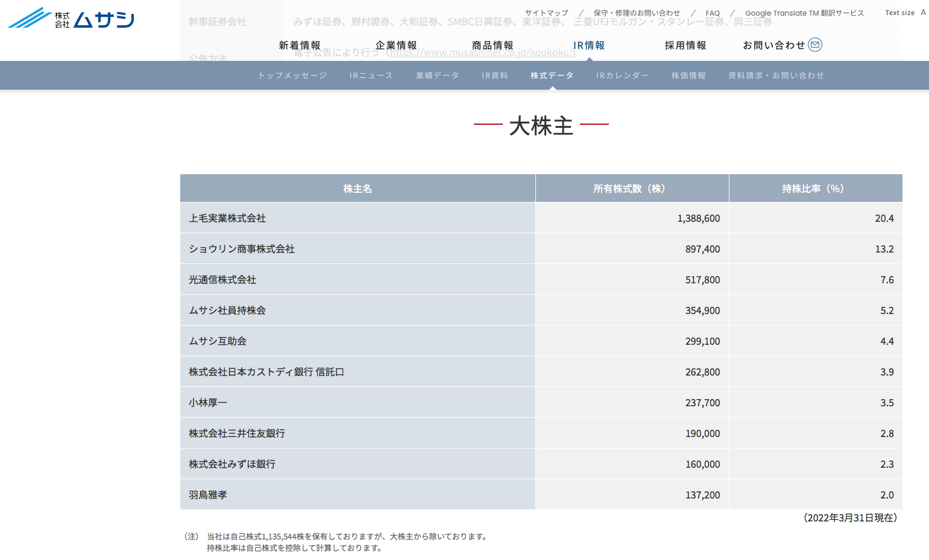
Task: Click the 株式会社みずほ銀行 shareholder cell
Action: (x=357, y=464)
